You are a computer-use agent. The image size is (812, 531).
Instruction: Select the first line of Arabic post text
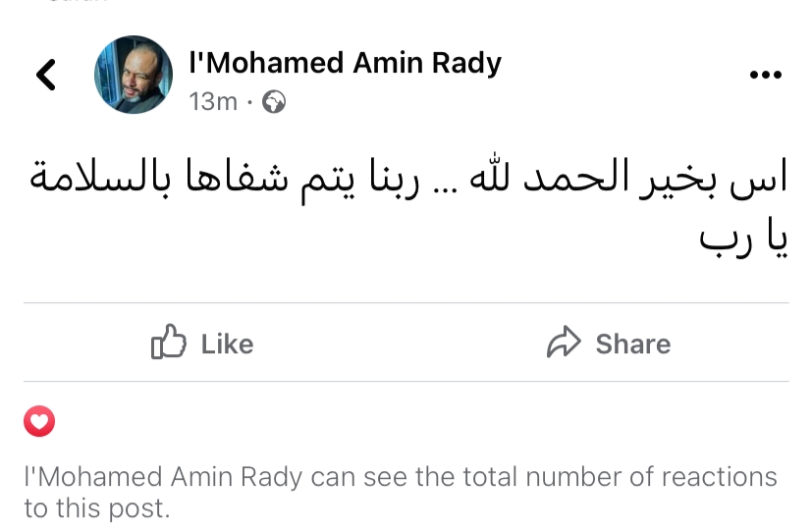(408, 178)
